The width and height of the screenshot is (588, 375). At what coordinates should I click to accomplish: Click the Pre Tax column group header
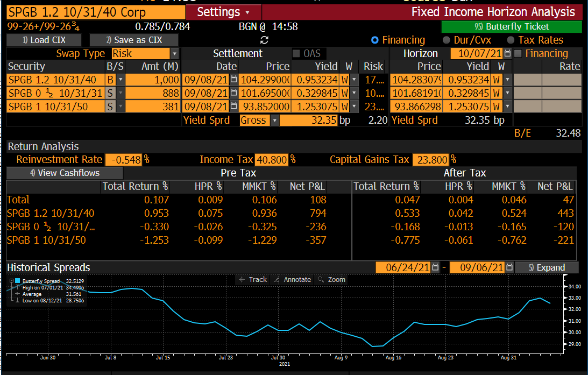238,173
